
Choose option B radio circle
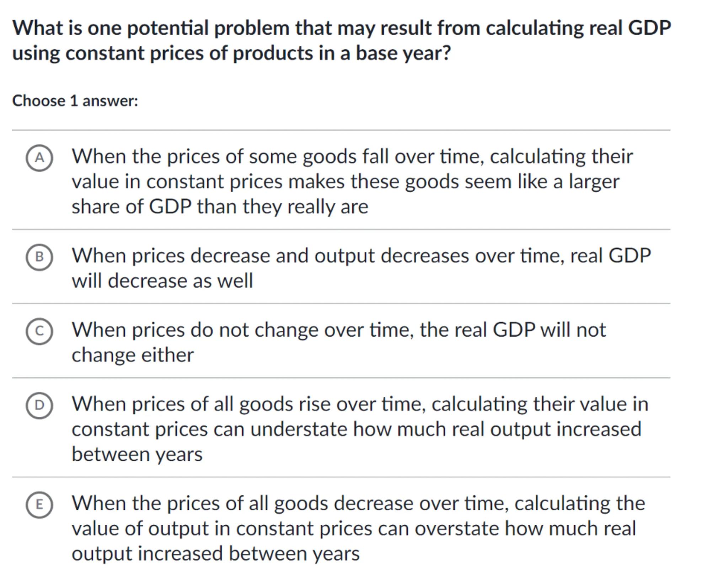(x=39, y=257)
